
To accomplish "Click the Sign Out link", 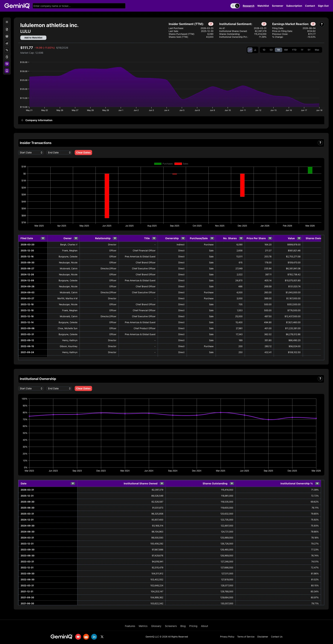I will (x=323, y=6).
